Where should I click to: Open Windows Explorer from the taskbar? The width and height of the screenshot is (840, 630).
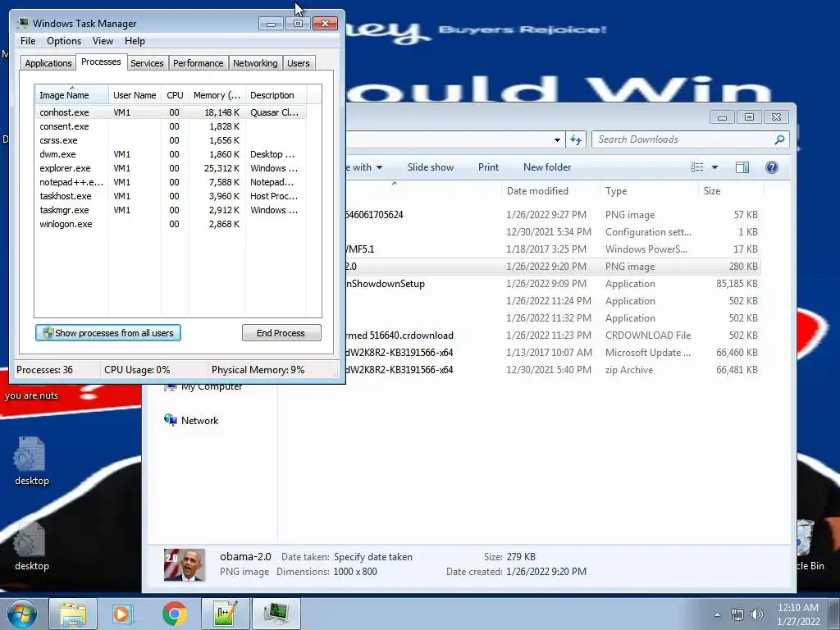click(73, 614)
